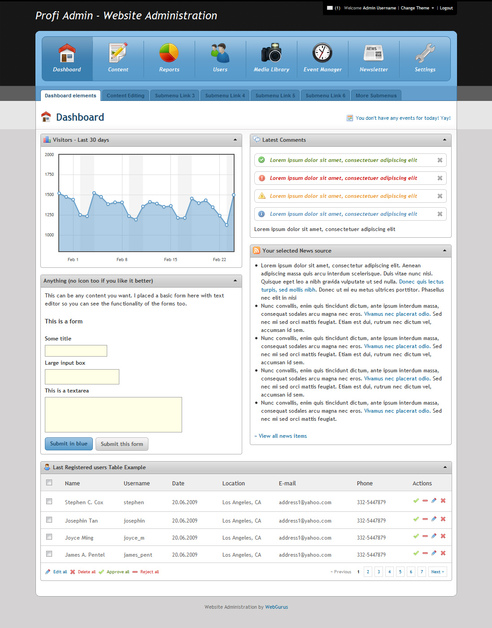Collapse the Last Registered users table panel

click(445, 467)
